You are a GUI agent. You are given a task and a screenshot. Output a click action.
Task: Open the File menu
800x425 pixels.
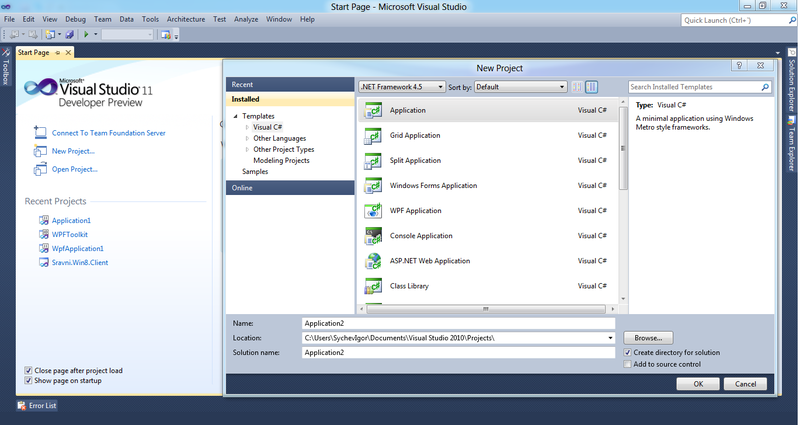pyautogui.click(x=9, y=19)
